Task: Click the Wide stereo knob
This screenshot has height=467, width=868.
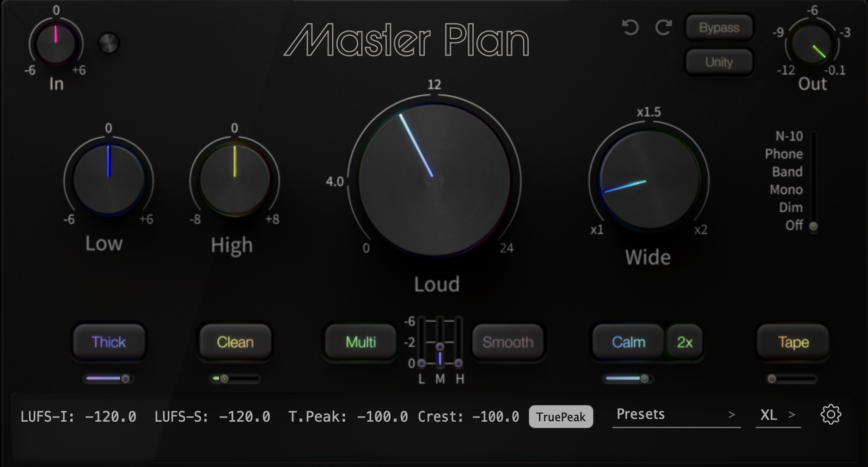Action: tap(649, 180)
